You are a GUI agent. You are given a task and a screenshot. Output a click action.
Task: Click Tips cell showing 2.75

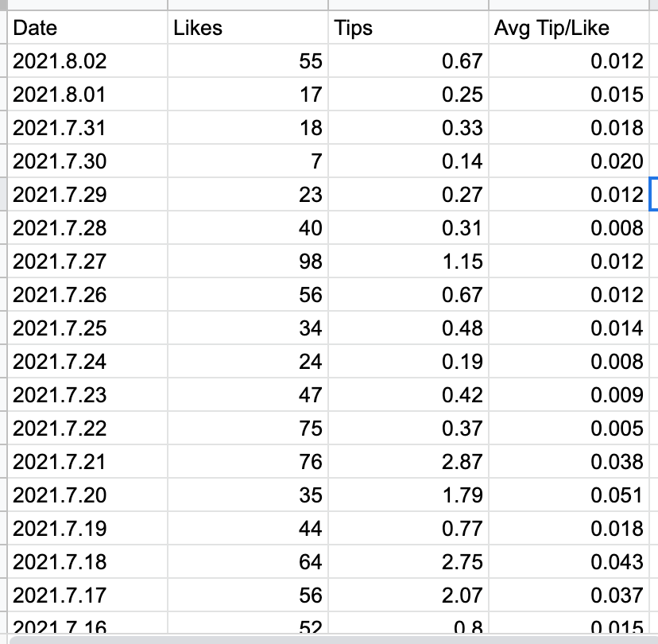[x=408, y=562]
